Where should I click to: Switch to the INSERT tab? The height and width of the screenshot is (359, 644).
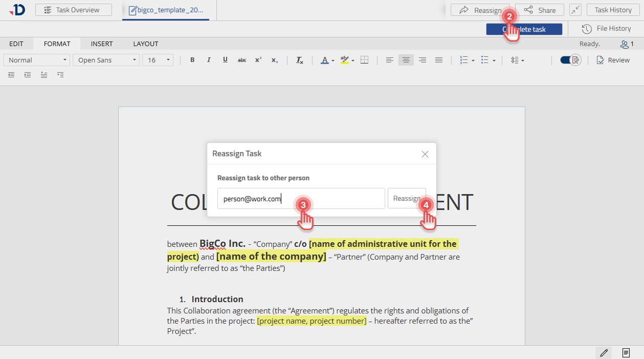tap(101, 44)
